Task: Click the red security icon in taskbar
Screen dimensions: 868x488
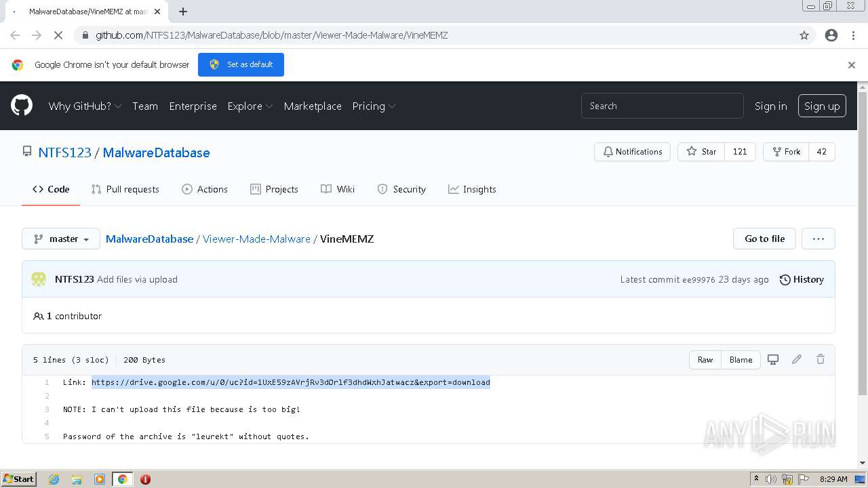Action: [x=145, y=479]
